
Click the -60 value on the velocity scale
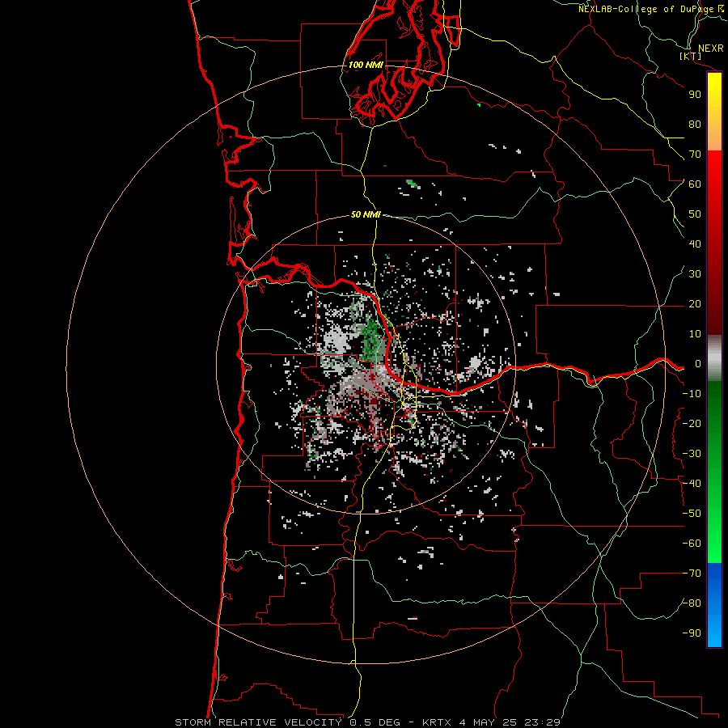pyautogui.click(x=692, y=544)
